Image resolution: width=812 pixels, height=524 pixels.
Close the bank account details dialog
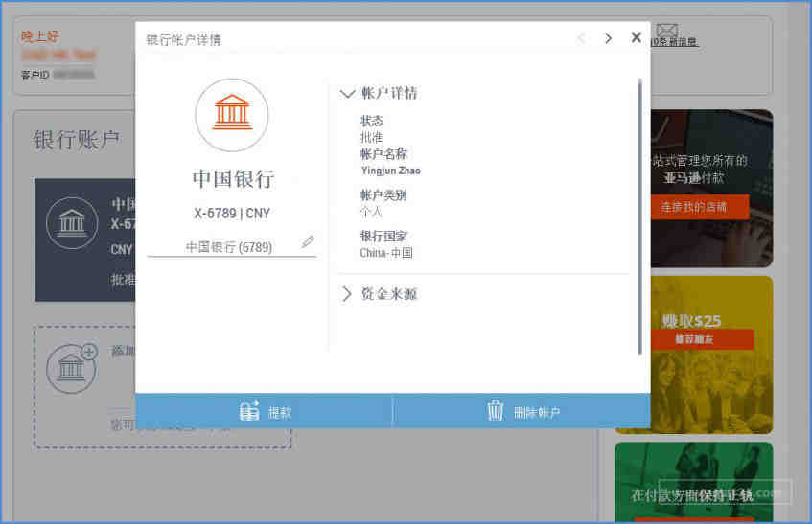(x=637, y=37)
